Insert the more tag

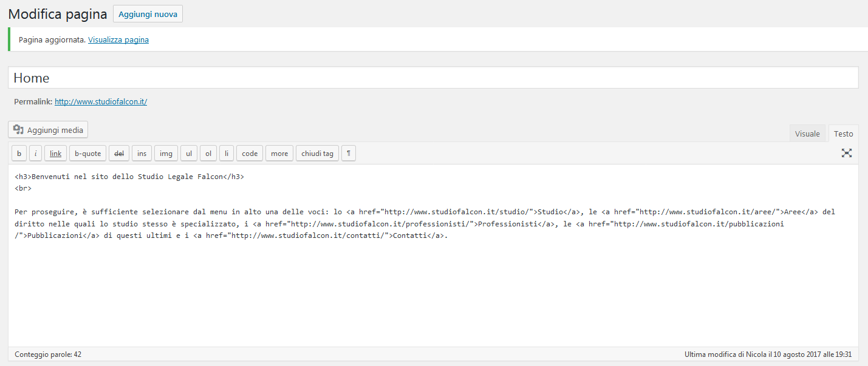(279, 154)
